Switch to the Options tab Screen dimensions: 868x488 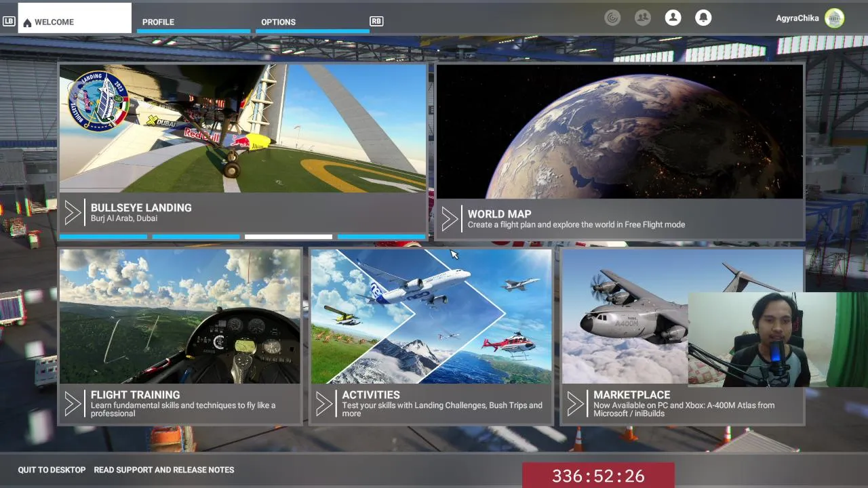click(313, 22)
